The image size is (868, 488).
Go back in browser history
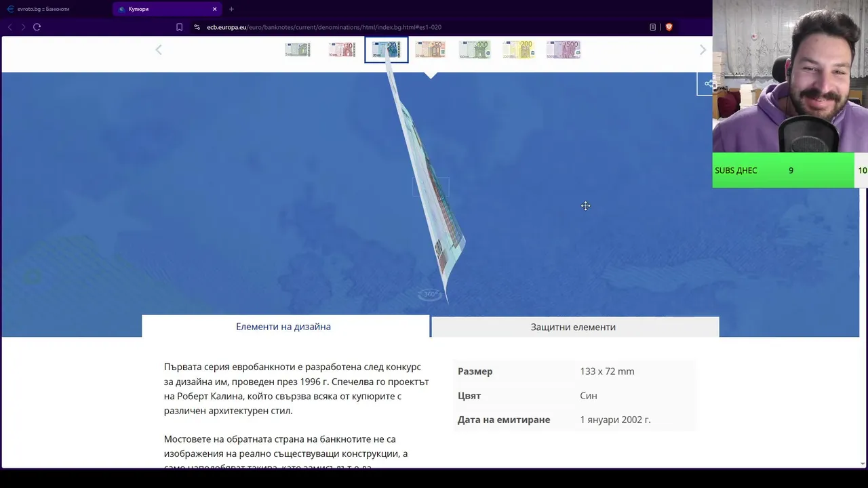point(9,27)
